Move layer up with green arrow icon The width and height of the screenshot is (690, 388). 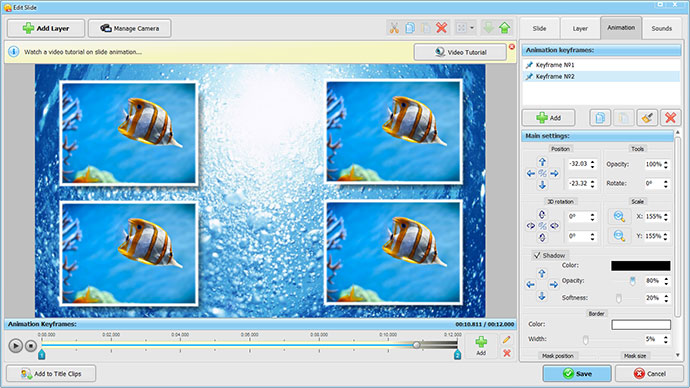[x=505, y=28]
